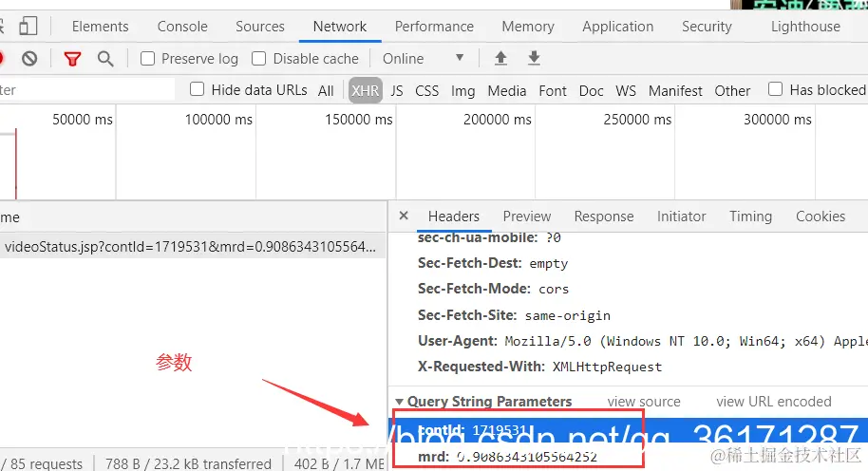Check the Hide data URLs option
868x471 pixels.
198,89
